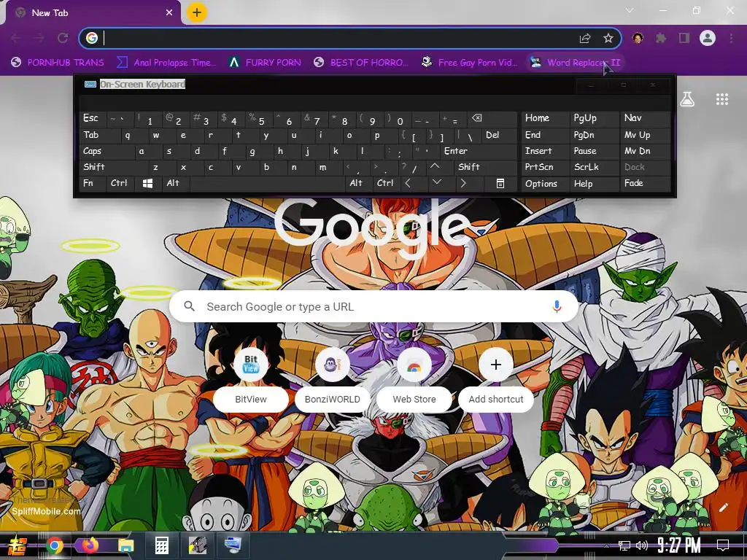
Task: Open the notification center icon
Action: [x=723, y=545]
